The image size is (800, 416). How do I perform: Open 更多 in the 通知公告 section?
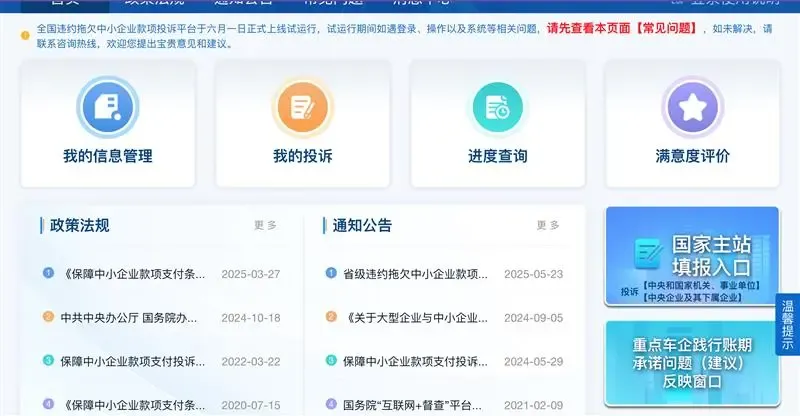548,226
